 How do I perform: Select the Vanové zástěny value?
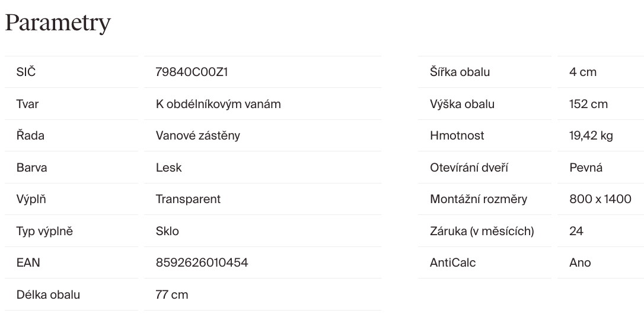(197, 136)
